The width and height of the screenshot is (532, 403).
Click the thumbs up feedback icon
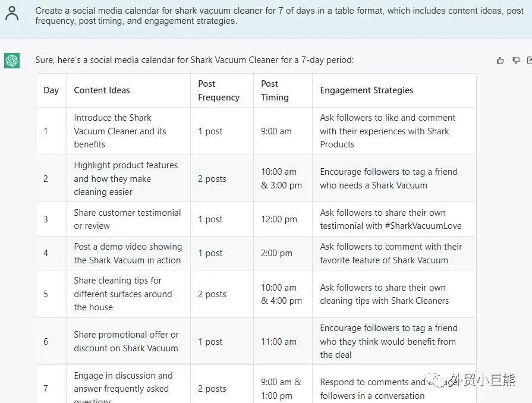(500, 60)
